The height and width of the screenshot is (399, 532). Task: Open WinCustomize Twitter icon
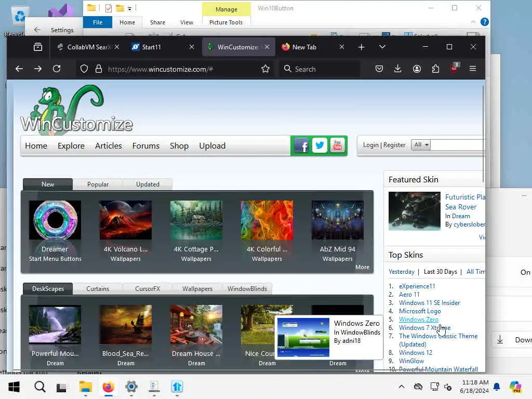(x=320, y=145)
